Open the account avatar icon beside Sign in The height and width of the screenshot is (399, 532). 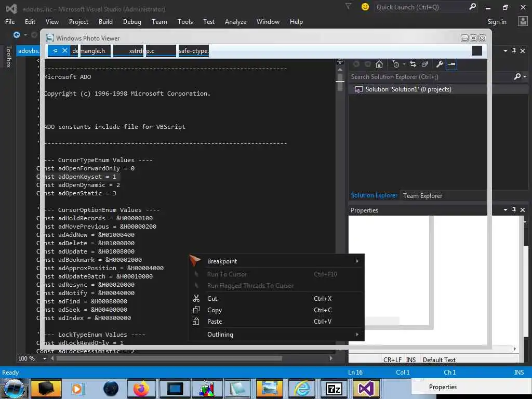[x=523, y=21]
